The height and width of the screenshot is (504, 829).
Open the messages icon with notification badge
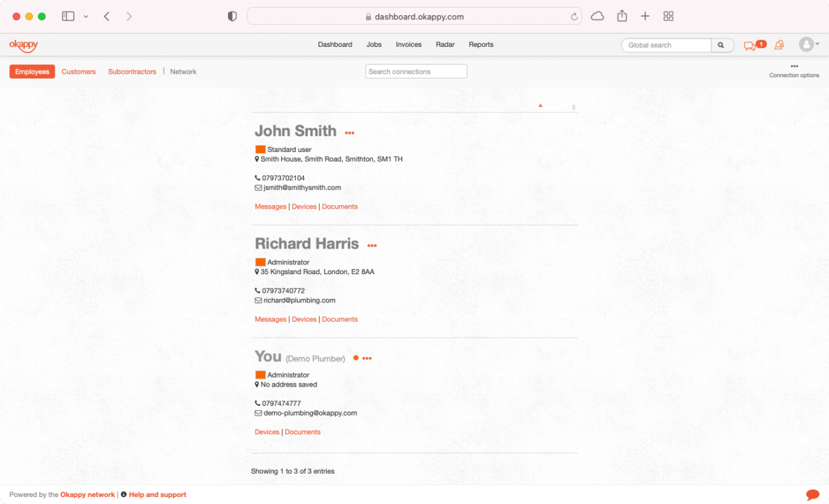coord(750,44)
